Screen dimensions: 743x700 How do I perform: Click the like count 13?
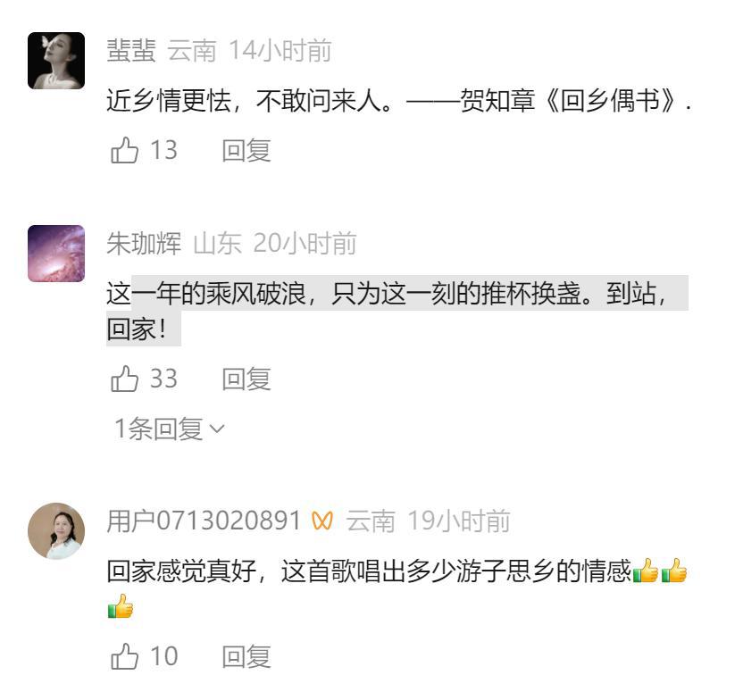164,151
